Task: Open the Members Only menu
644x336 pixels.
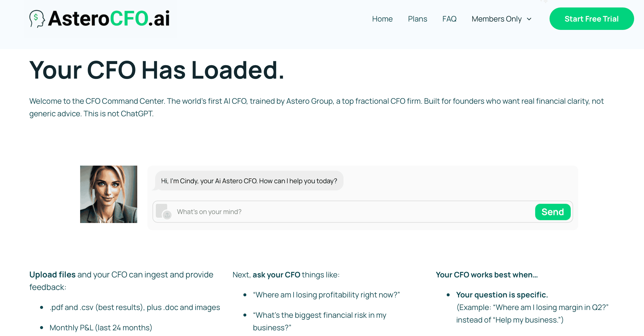Action: point(497,19)
